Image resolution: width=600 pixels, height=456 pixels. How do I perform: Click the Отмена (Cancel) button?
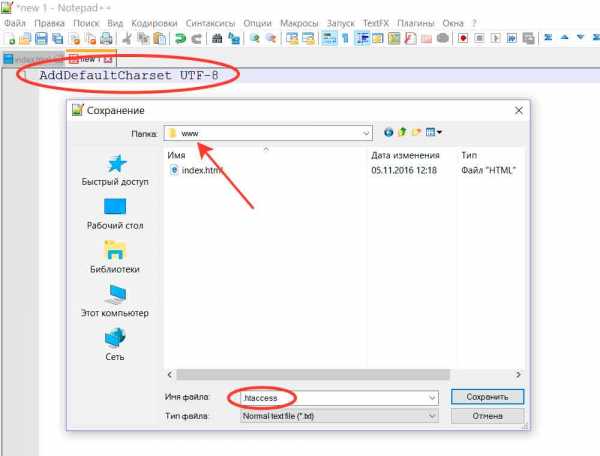(487, 415)
